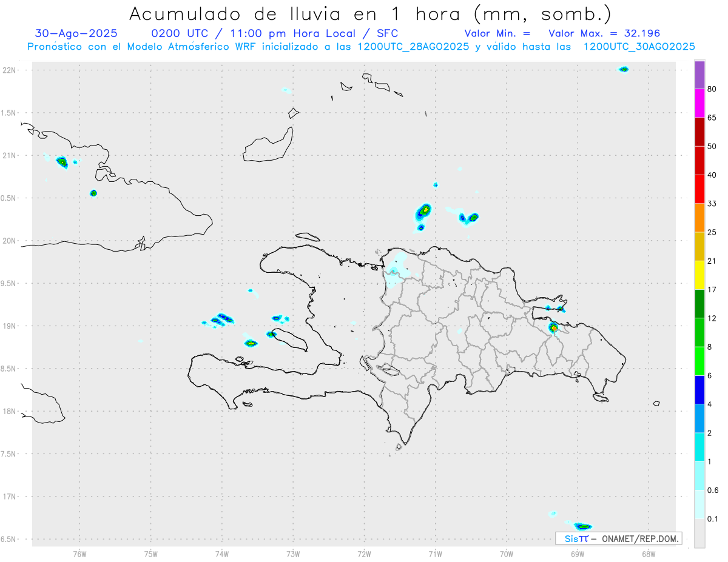The height and width of the screenshot is (562, 728).
Task: Click the '7.5N' latitude label
Action: coord(9,454)
